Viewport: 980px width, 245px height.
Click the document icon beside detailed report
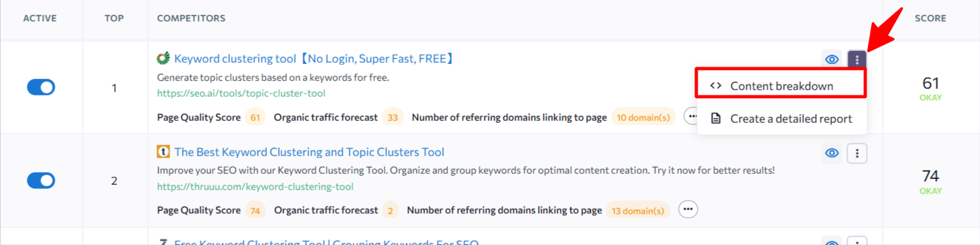(x=715, y=118)
